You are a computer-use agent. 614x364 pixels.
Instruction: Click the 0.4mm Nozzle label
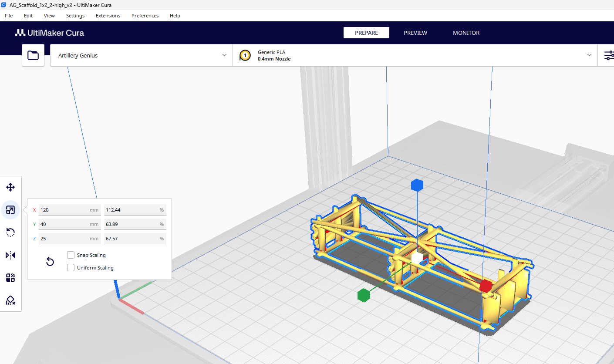pyautogui.click(x=274, y=59)
